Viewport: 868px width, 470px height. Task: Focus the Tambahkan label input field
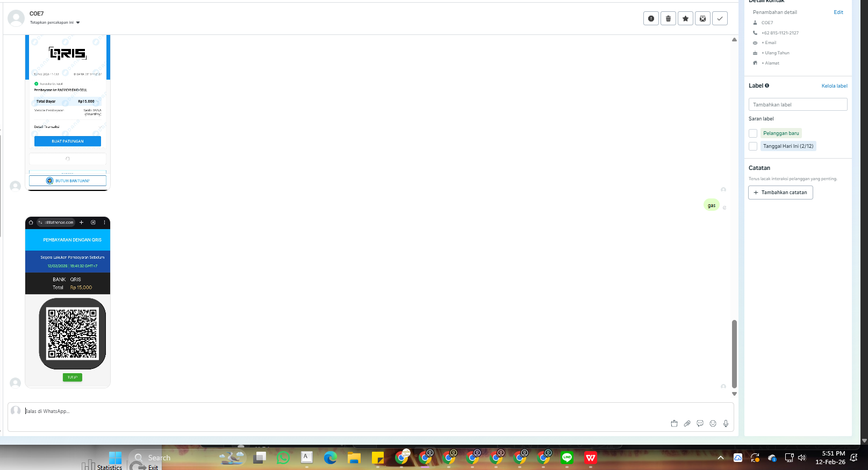pos(798,104)
